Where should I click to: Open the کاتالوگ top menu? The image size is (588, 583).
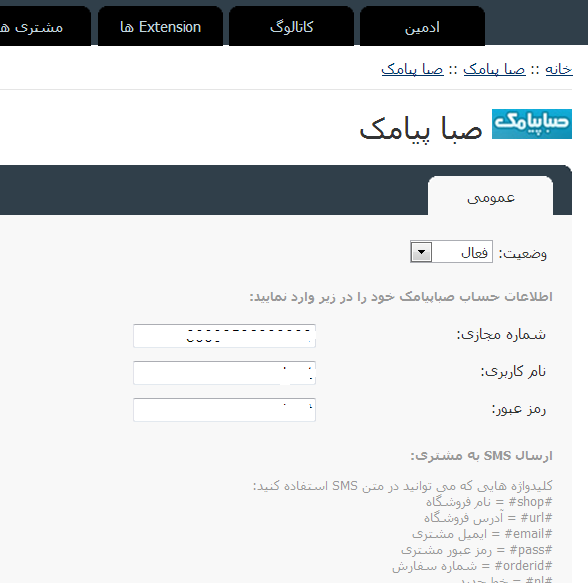291,26
